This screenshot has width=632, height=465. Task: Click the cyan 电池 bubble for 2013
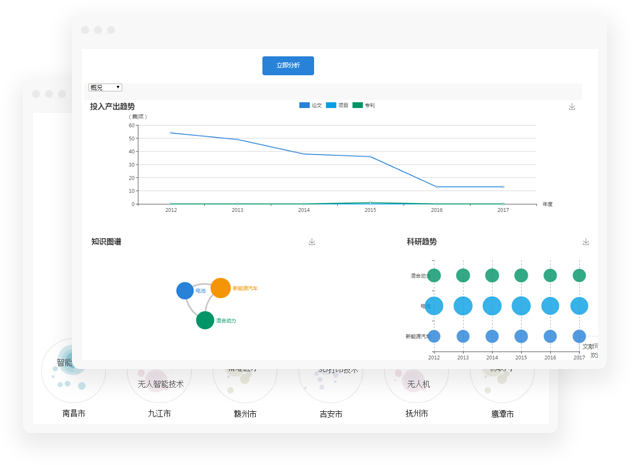pos(463,306)
